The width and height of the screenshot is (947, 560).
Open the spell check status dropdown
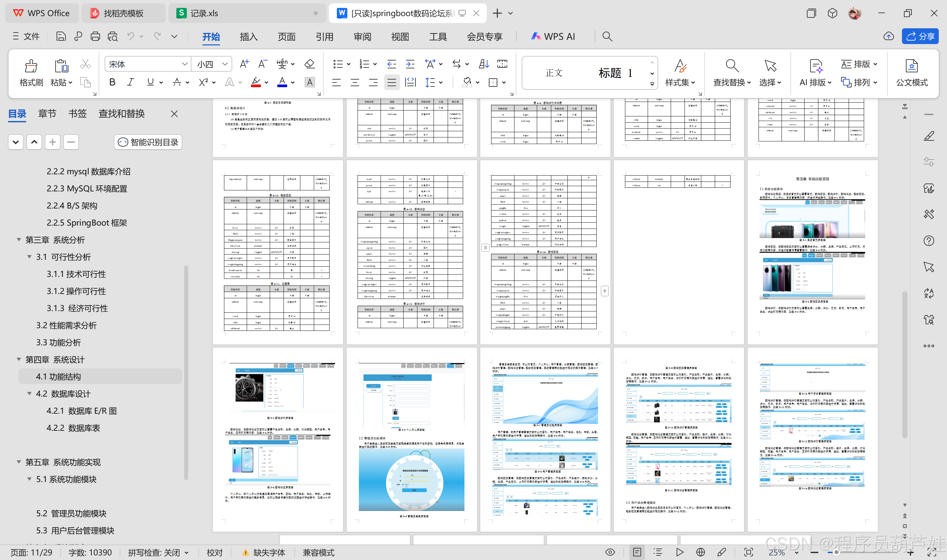[x=187, y=552]
